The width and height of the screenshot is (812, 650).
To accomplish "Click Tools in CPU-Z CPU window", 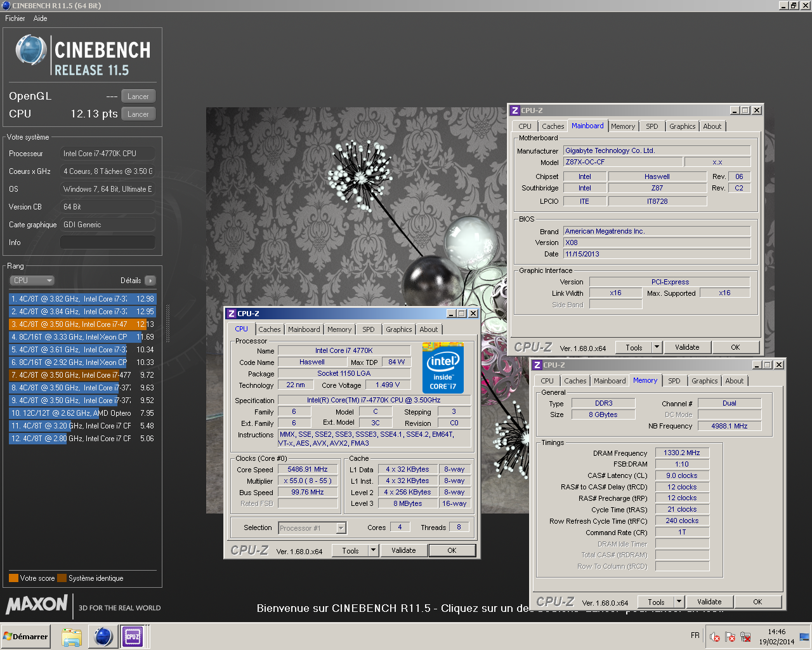I will [x=350, y=551].
